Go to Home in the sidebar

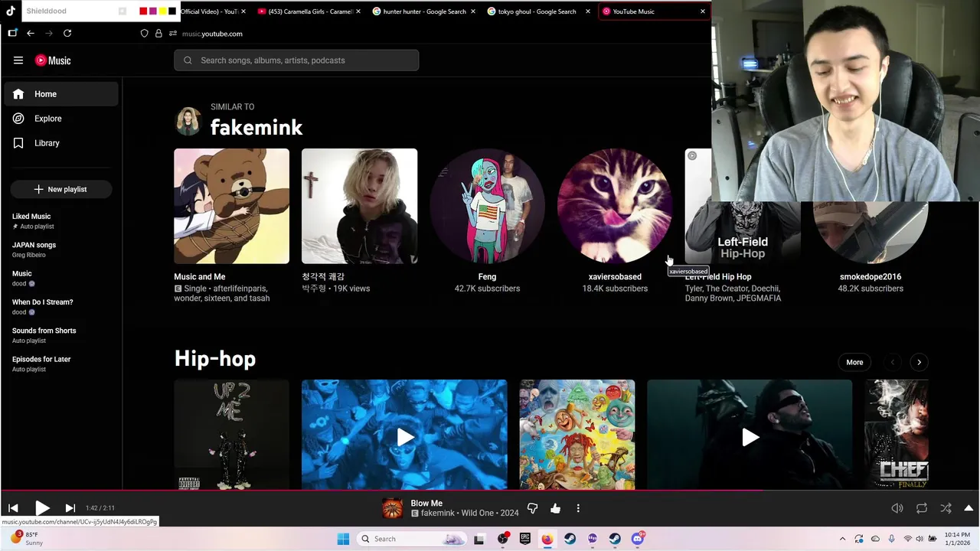pyautogui.click(x=61, y=94)
